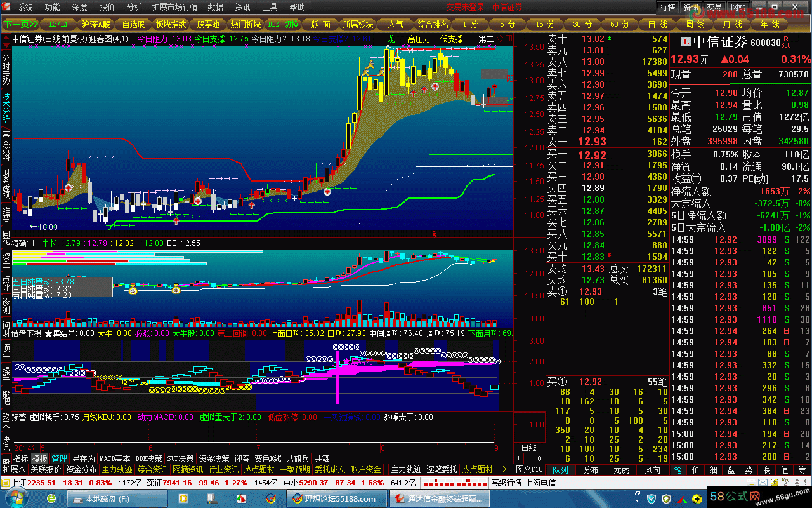
Task: Select the 队列 tab in order panel
Action: 560,470
